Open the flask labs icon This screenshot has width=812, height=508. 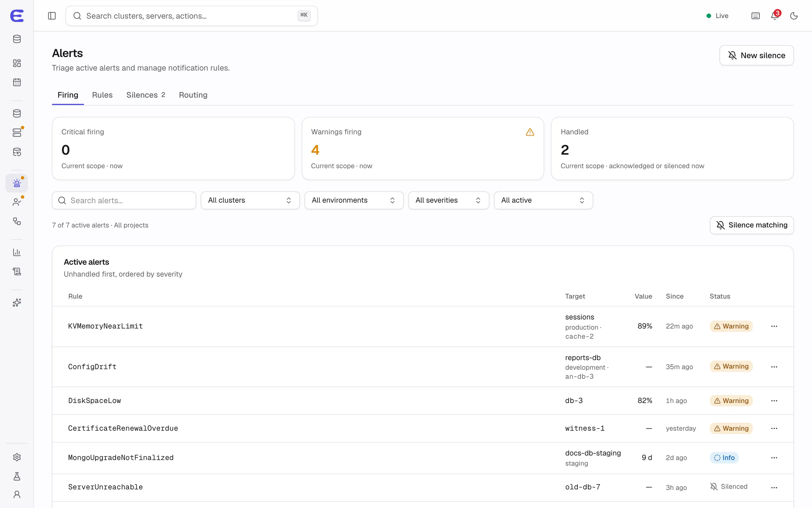pos(17,476)
